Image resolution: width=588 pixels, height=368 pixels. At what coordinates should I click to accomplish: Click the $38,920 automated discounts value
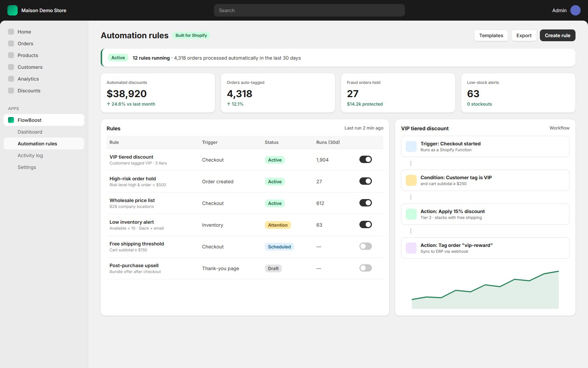coord(127,94)
